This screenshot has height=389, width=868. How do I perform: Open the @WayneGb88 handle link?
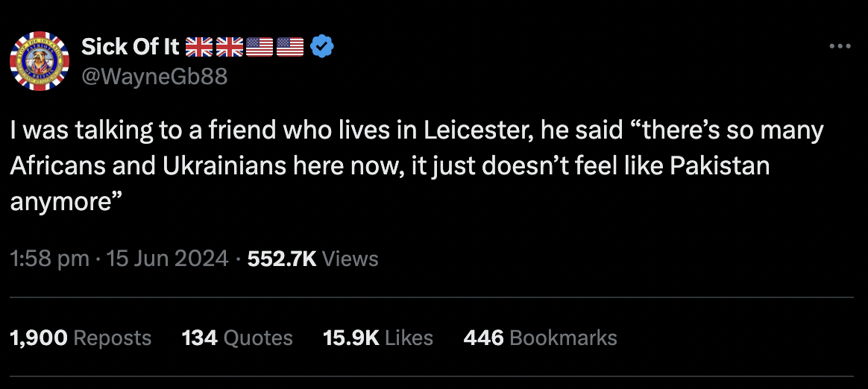[154, 76]
